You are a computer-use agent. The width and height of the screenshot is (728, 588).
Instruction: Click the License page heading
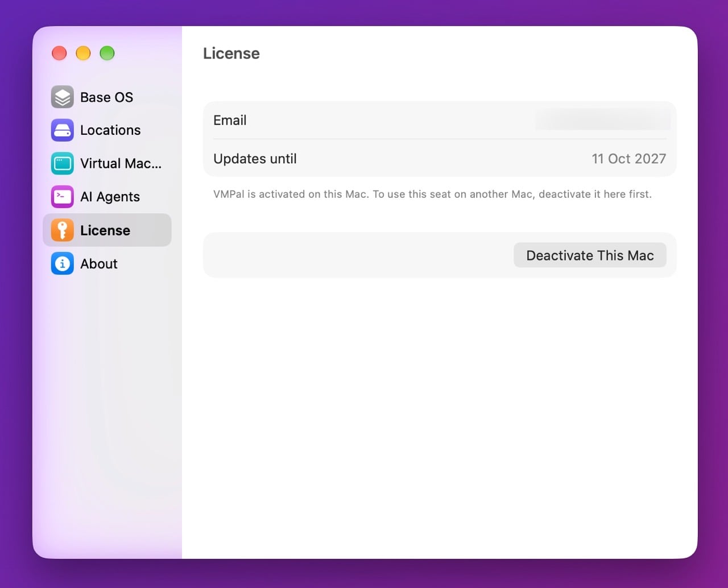pyautogui.click(x=231, y=53)
